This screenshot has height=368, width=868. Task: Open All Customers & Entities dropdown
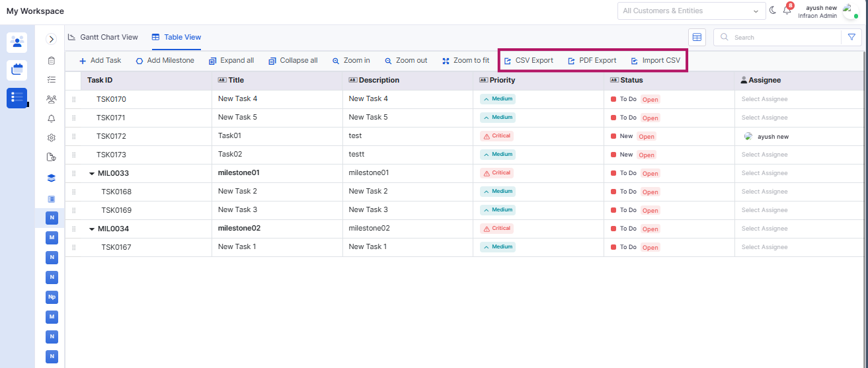click(x=691, y=11)
